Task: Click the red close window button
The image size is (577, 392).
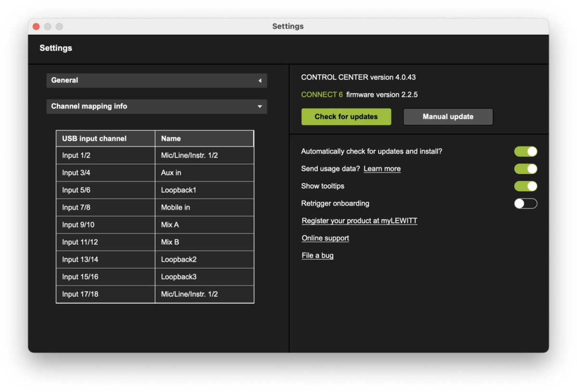Action: click(36, 26)
